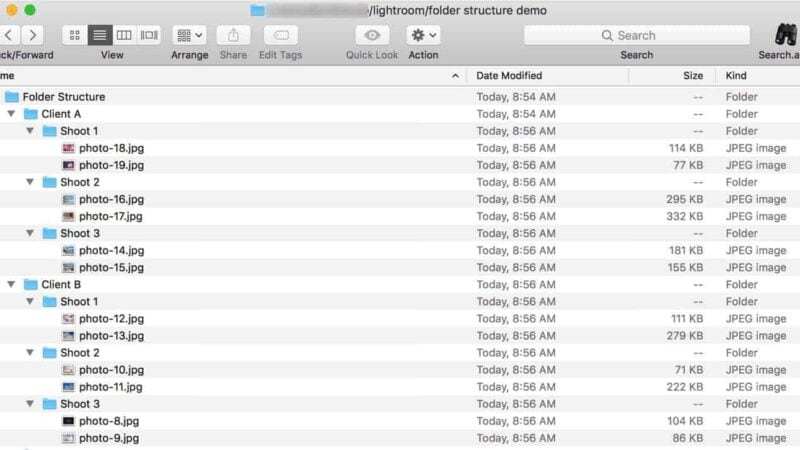Click the folder icon in the title bar
Viewport: 800px width, 450px height.
click(258, 10)
